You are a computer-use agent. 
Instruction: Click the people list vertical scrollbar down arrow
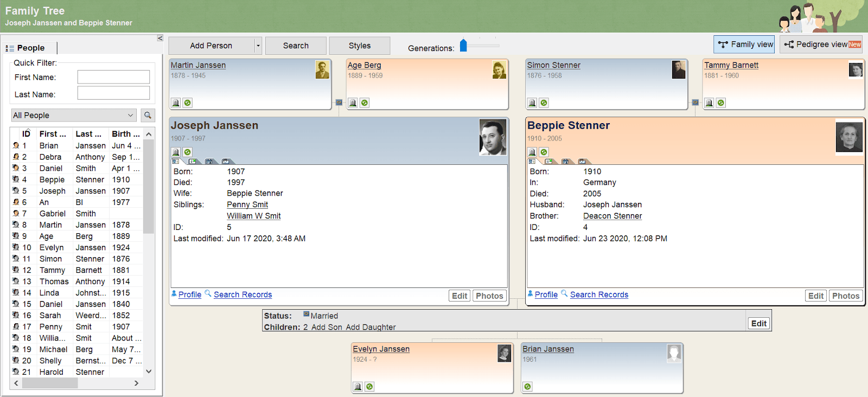point(149,372)
